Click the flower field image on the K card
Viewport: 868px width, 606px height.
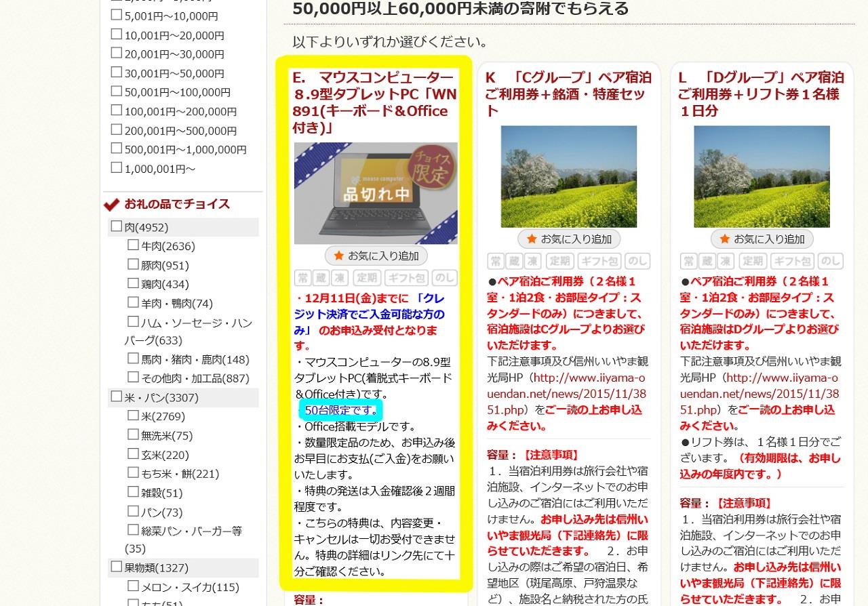pyautogui.click(x=569, y=176)
